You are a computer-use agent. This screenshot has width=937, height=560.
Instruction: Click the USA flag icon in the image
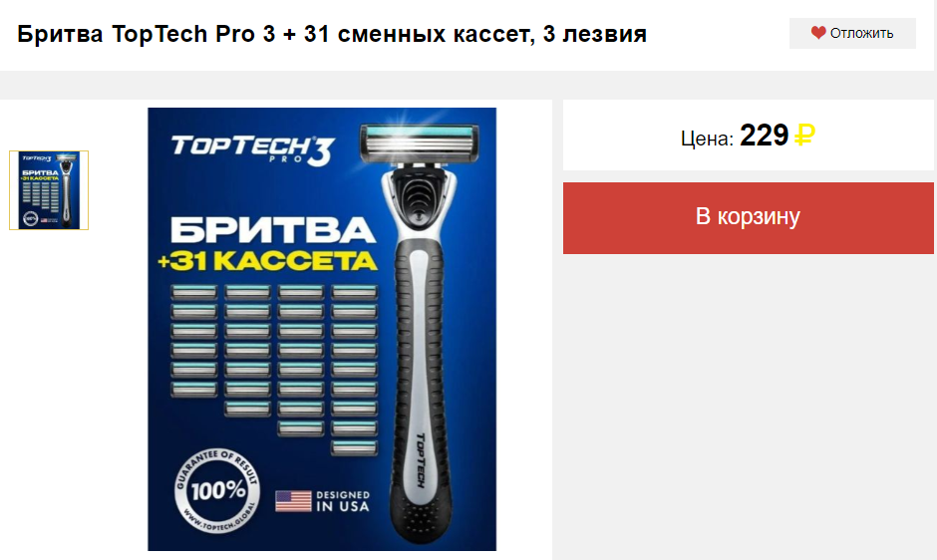[293, 501]
